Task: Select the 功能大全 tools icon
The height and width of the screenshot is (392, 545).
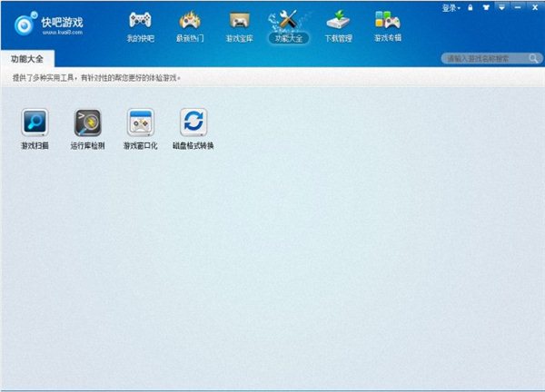Action: pos(289,20)
